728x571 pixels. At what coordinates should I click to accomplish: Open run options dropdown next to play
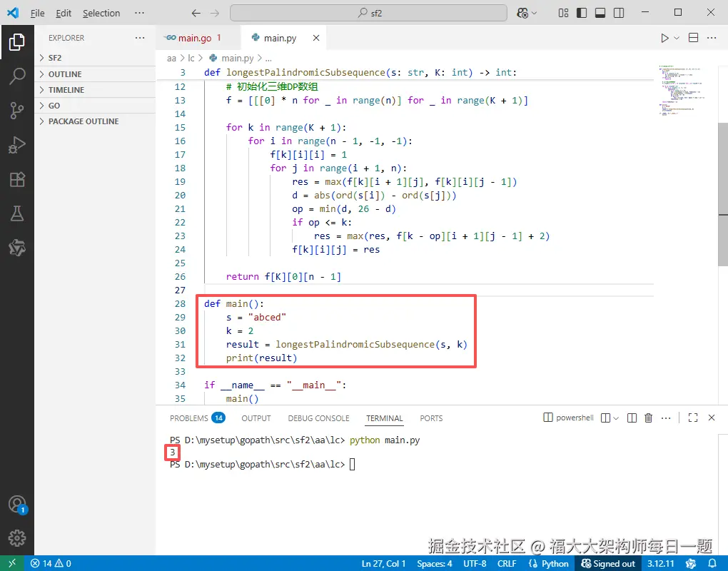[x=677, y=38]
